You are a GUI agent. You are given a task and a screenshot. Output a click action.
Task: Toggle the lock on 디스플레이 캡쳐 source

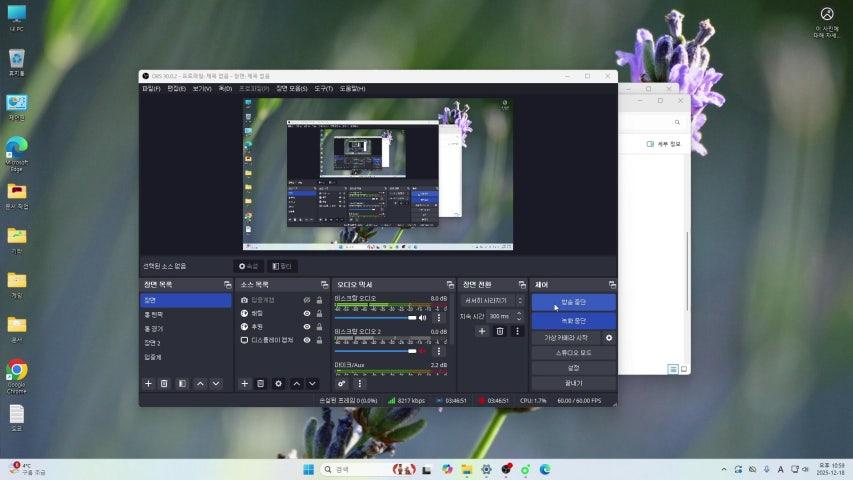click(x=319, y=340)
